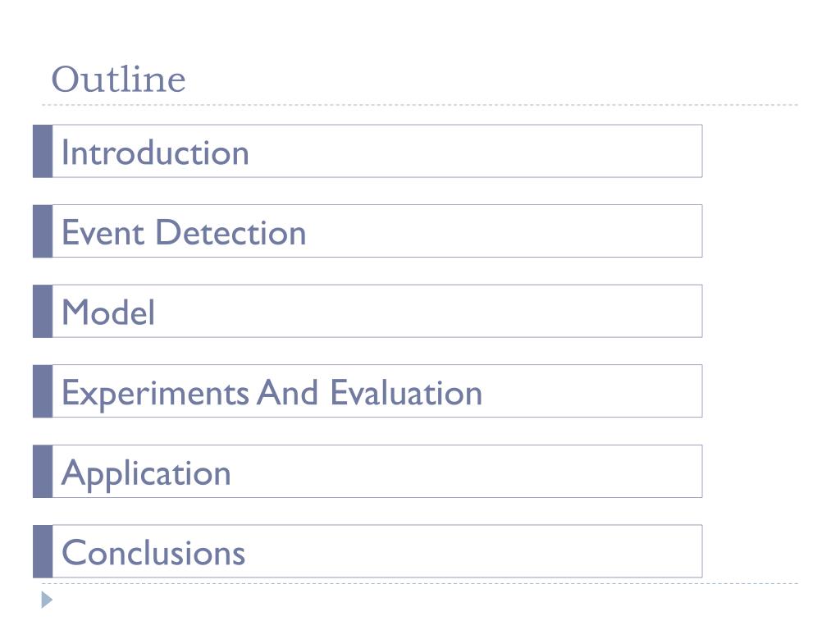Click the dotted divider under Outline title
The height and width of the screenshot is (630, 840).
420,105
